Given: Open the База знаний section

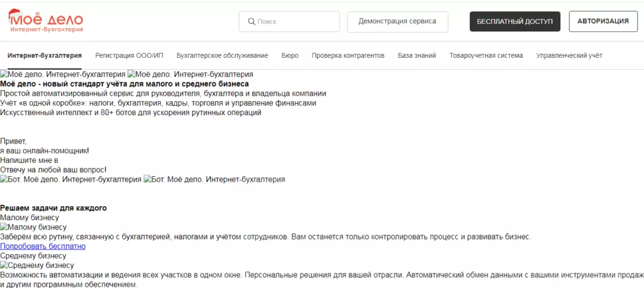Looking at the screenshot, I should (x=417, y=55).
